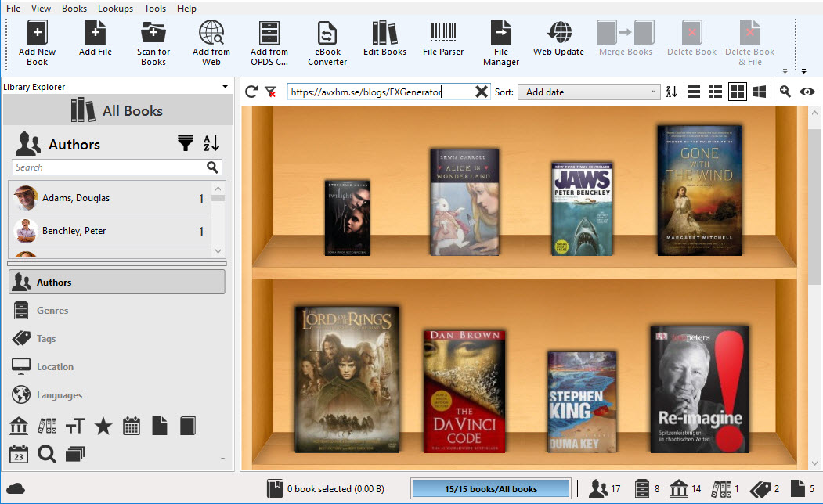Clear the search field with the X
The image size is (823, 504).
[482, 92]
